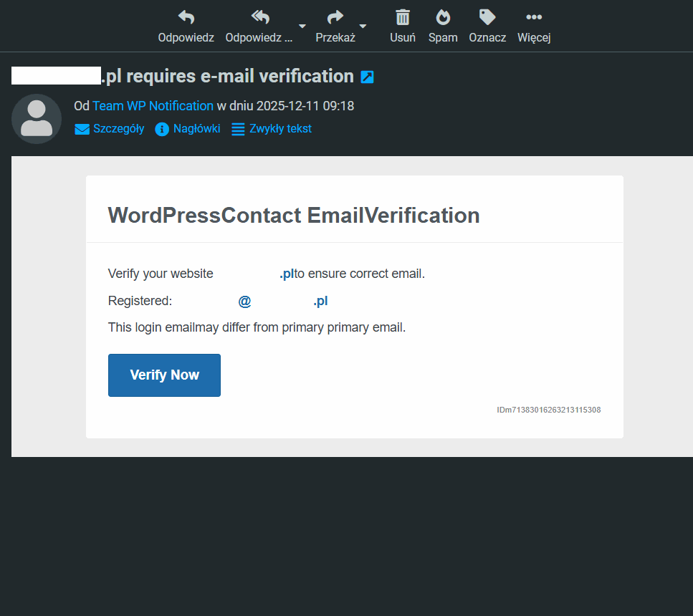Open Więcej three-dots menu
The image size is (693, 616).
pyautogui.click(x=534, y=17)
